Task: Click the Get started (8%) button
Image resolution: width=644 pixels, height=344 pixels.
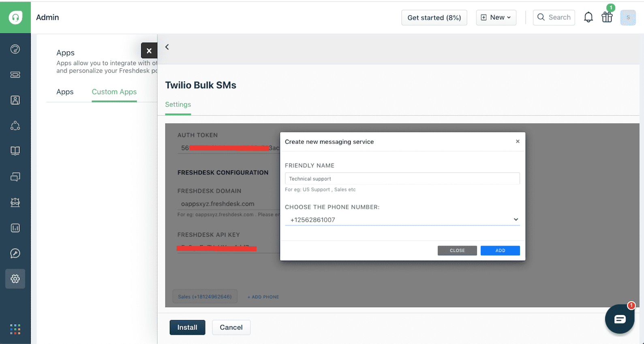Action: pyautogui.click(x=434, y=17)
